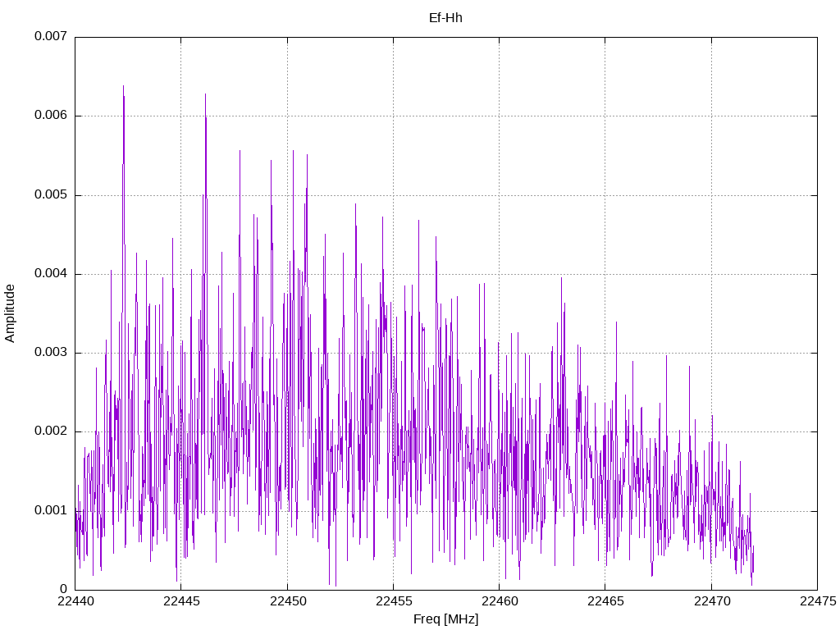Click x-axis tick label 22455
This screenshot has width=840, height=630.
(394, 601)
